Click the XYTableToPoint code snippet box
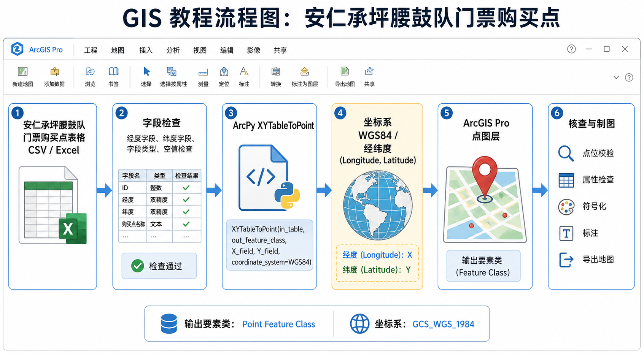The width and height of the screenshot is (644, 353). click(270, 245)
